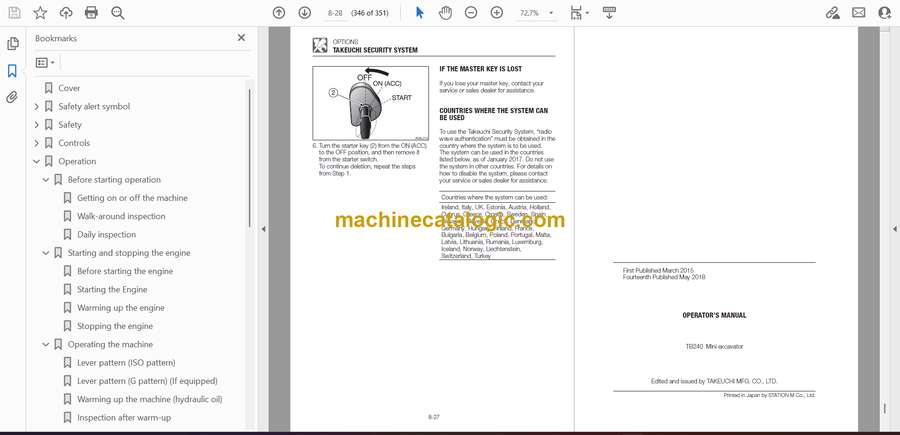Jump to Operating the machine bookmark
The image size is (900, 435).
pyautogui.click(x=110, y=344)
